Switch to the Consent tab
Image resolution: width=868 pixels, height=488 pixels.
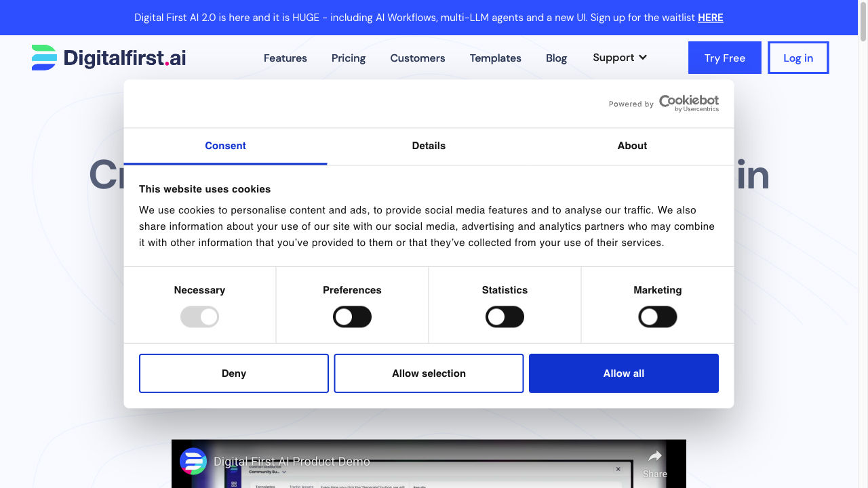tap(225, 146)
